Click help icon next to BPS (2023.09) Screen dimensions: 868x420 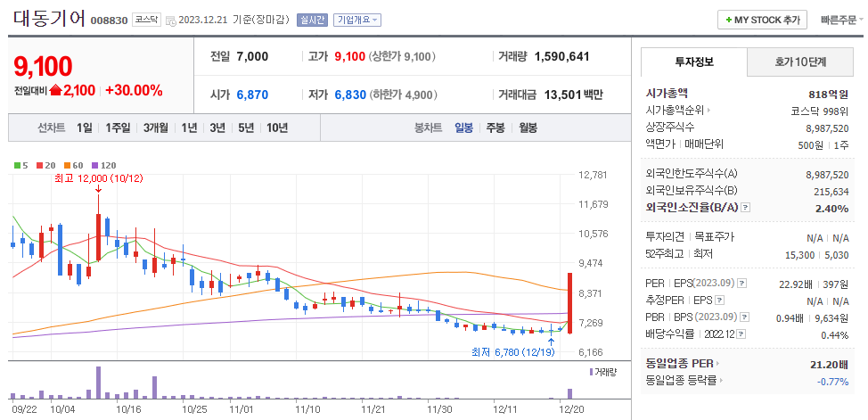tap(742, 317)
